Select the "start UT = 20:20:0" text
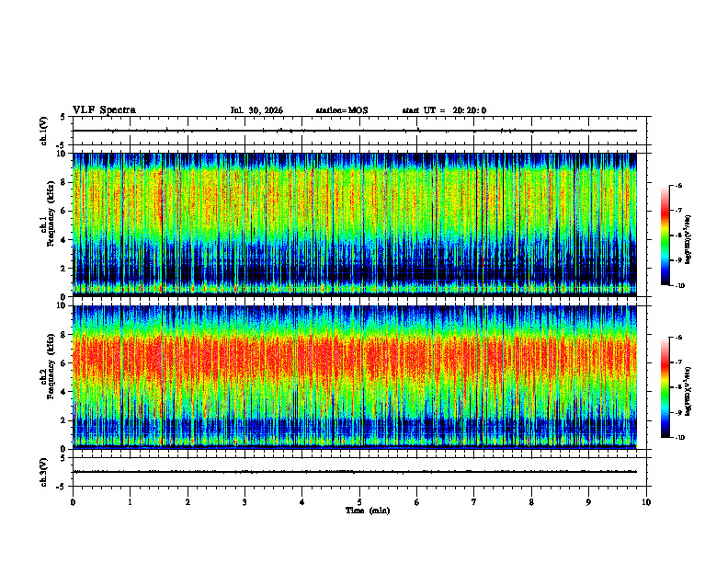728x563 pixels. tap(444, 110)
